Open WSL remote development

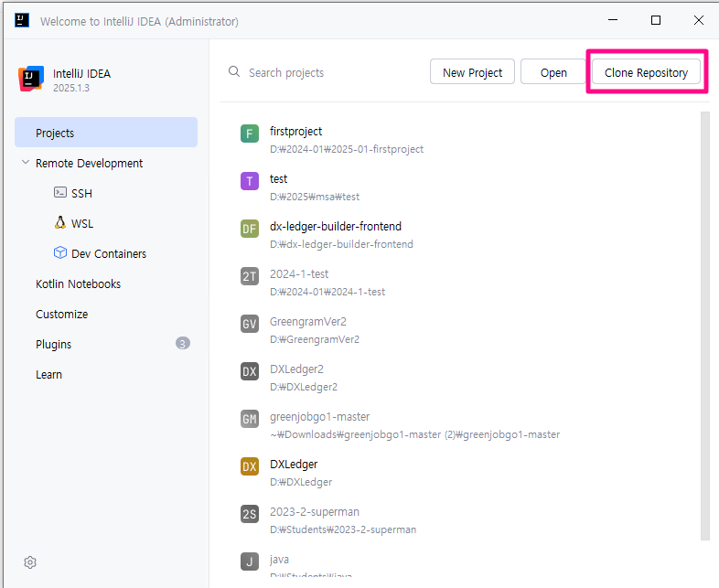pos(82,224)
